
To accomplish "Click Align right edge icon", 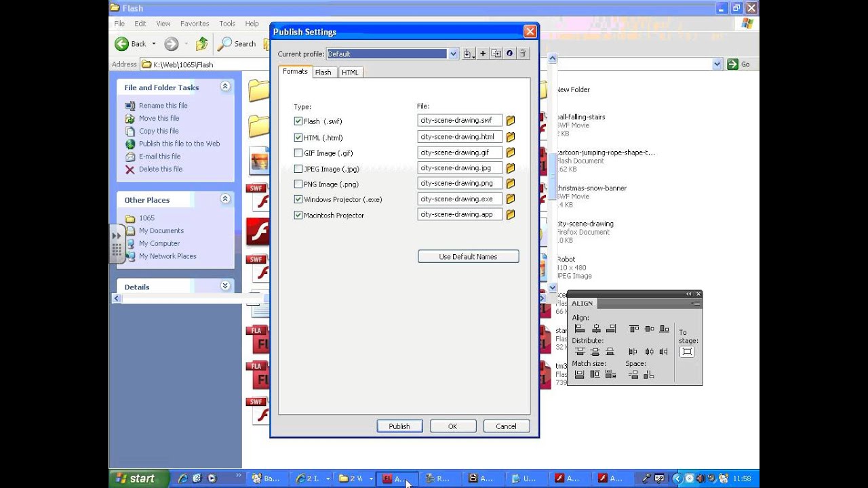I will point(611,329).
